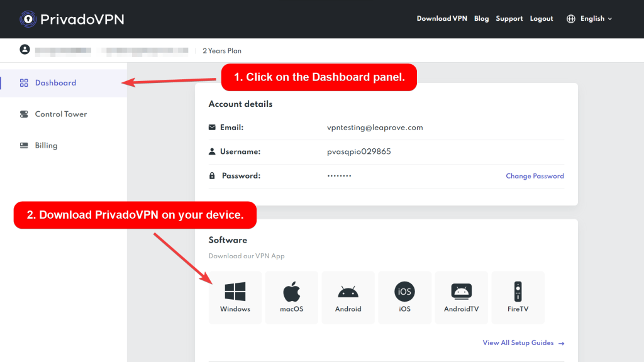Open the English language dropdown
Screen dimensions: 644x362
tap(590, 19)
